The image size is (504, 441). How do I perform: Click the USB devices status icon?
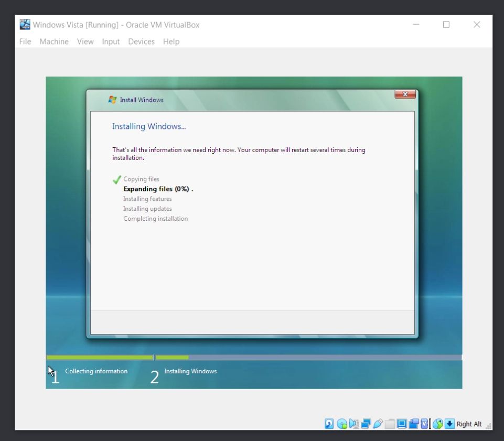(378, 424)
